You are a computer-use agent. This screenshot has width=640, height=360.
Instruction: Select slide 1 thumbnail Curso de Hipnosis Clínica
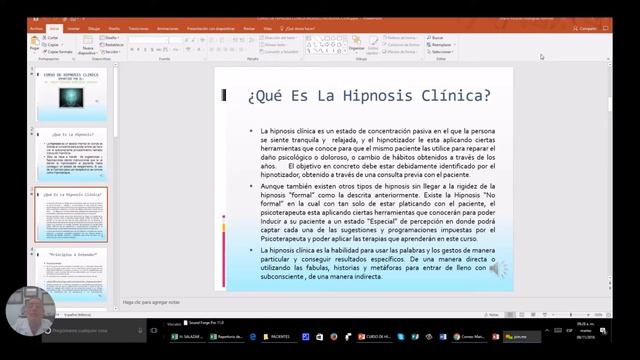(72, 95)
